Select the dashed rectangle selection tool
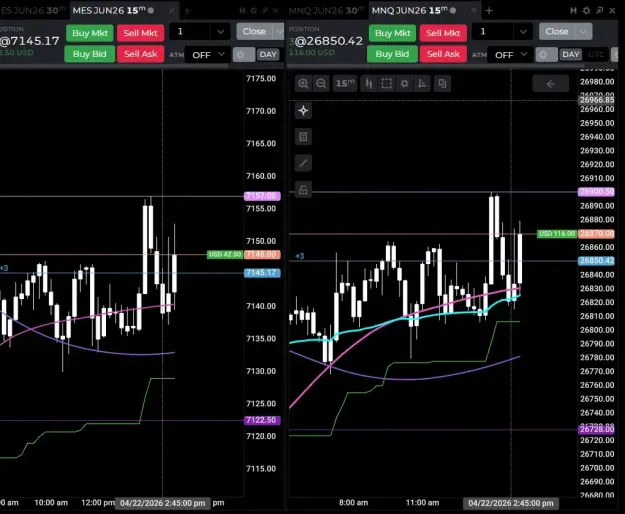 click(386, 83)
